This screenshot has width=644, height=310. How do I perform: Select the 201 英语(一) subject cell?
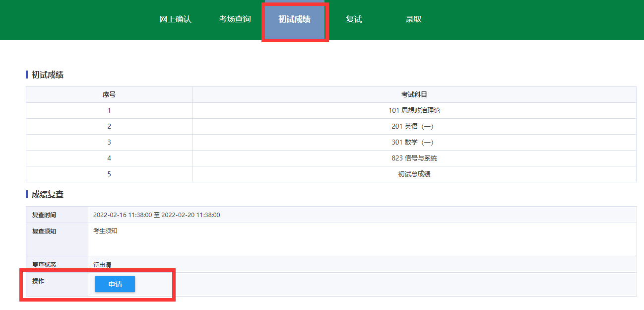click(x=413, y=126)
